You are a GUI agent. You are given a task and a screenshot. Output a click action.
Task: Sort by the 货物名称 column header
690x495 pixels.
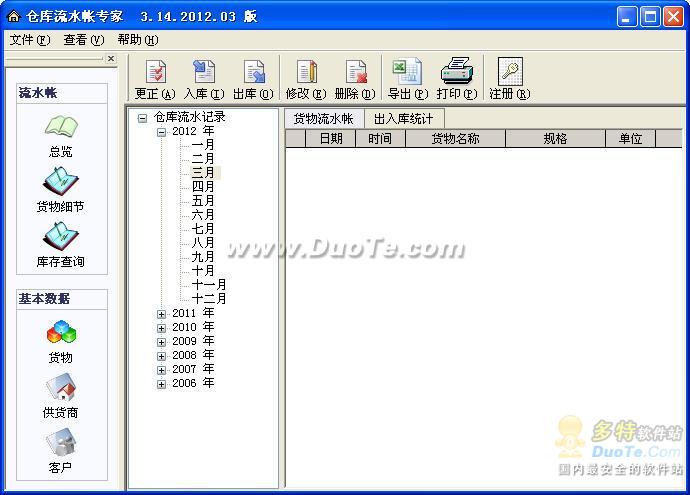[455, 139]
